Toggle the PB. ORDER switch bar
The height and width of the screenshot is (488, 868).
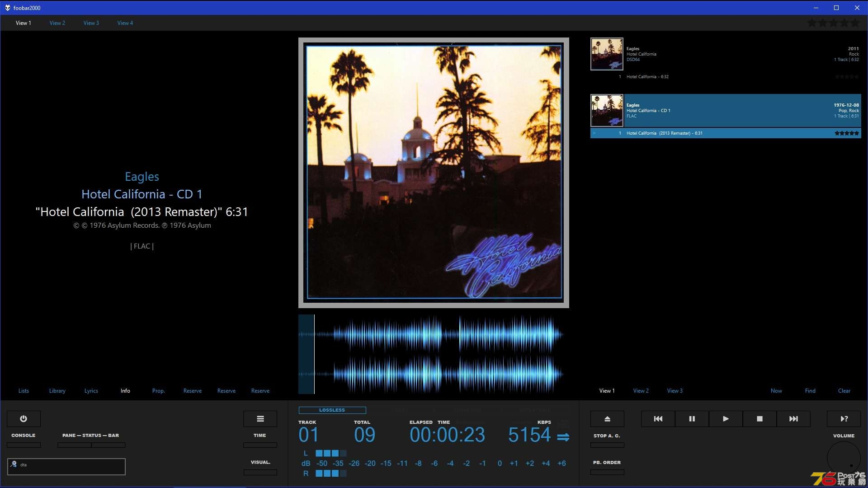point(607,472)
